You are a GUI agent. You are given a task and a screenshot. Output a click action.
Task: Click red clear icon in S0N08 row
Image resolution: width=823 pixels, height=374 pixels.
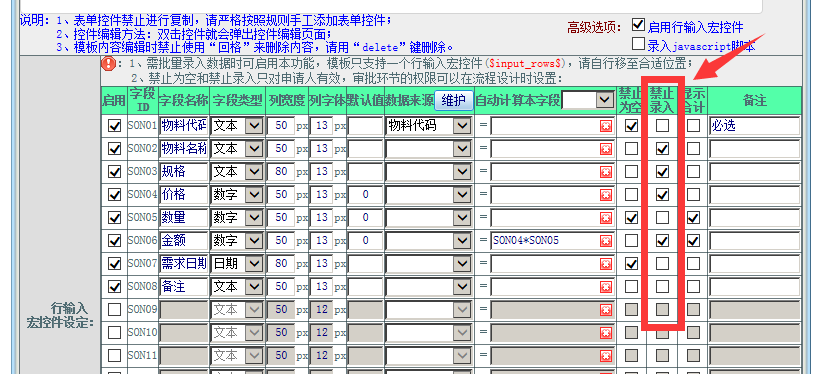tap(606, 287)
